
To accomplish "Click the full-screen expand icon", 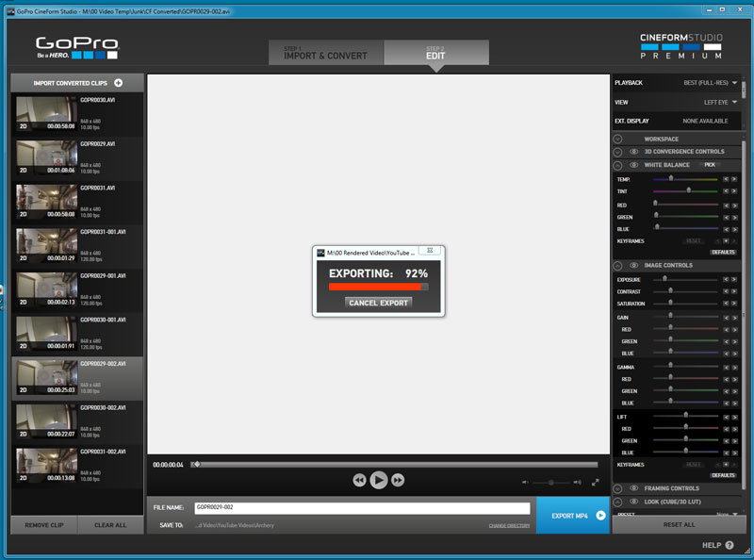I will 596,482.
